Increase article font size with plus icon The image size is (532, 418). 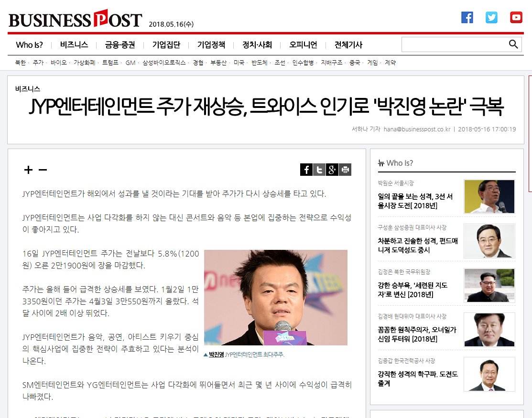tap(29, 170)
